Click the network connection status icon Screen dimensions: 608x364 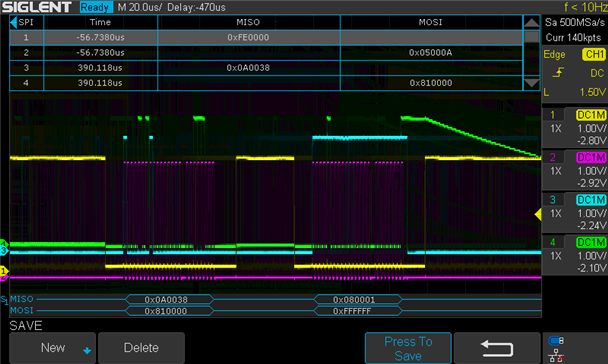(x=556, y=355)
